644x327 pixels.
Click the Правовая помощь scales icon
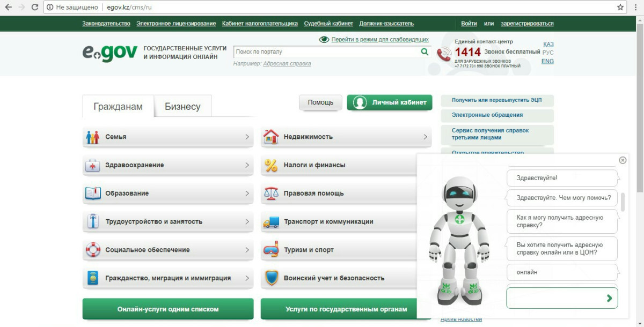[271, 194]
